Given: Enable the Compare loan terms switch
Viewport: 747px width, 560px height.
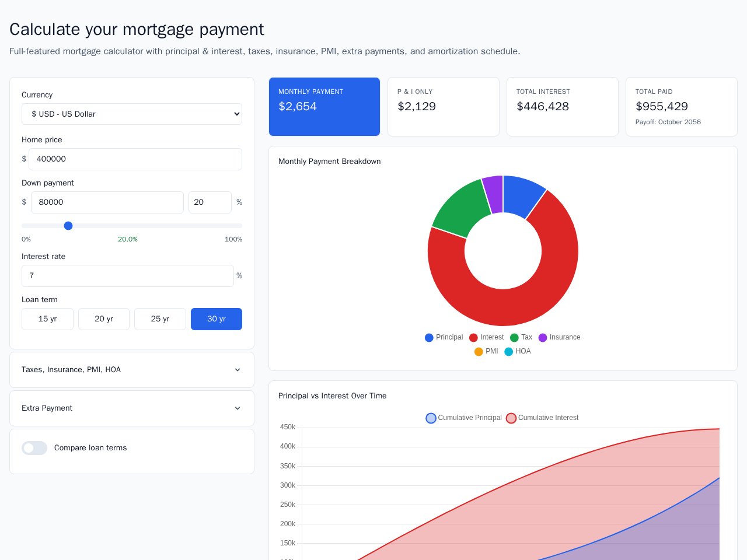Looking at the screenshot, I should tap(34, 448).
